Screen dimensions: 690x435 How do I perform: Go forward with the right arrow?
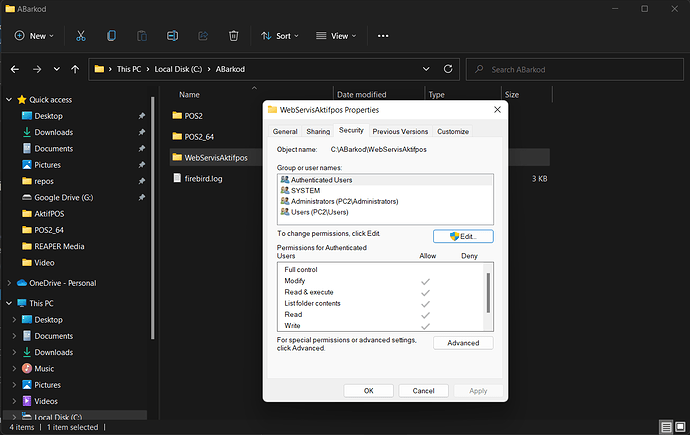click(x=37, y=69)
